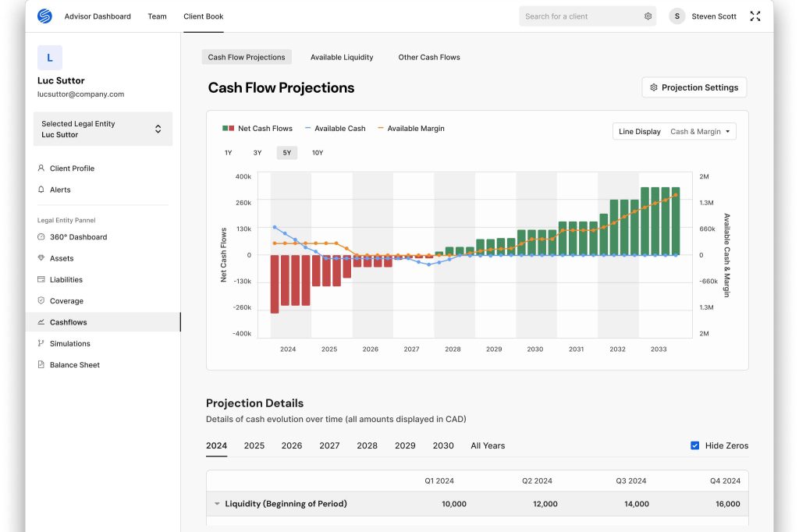This screenshot has width=799, height=532.
Task: Toggle Available Margin legend marker
Action: (x=381, y=129)
